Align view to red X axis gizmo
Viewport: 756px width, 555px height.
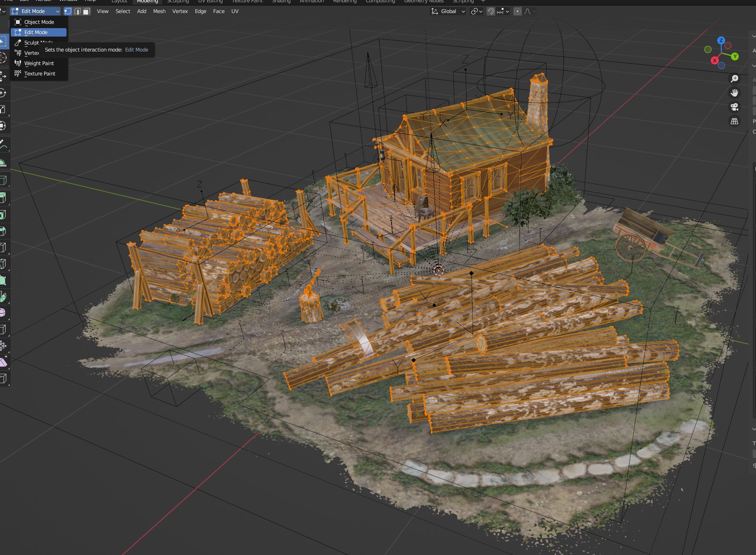715,60
